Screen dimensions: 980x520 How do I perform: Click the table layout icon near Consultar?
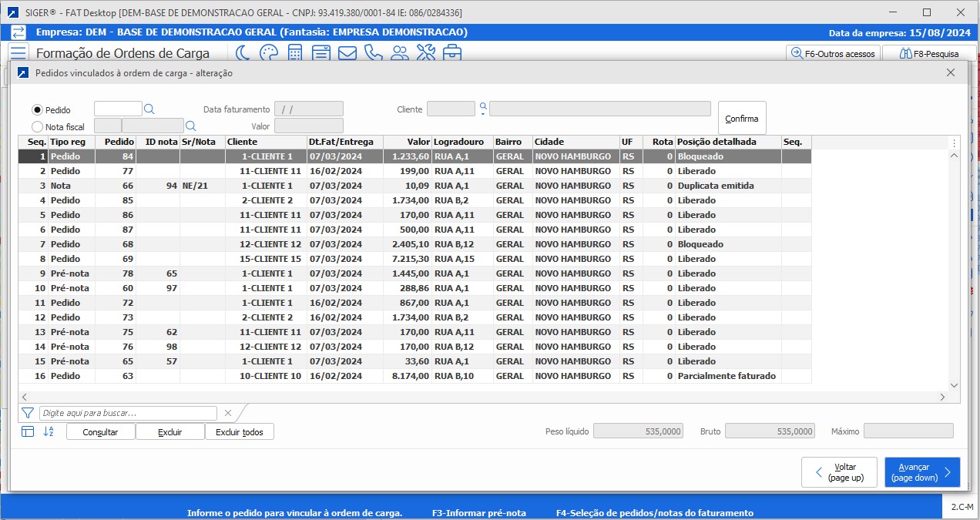[28, 431]
